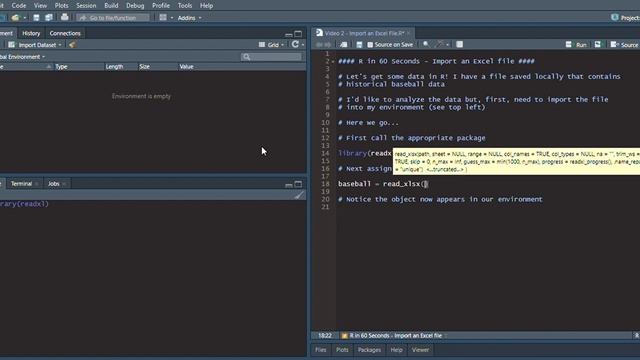
Task: Expand the refresh options dropdown arrow
Action: click(x=303, y=45)
